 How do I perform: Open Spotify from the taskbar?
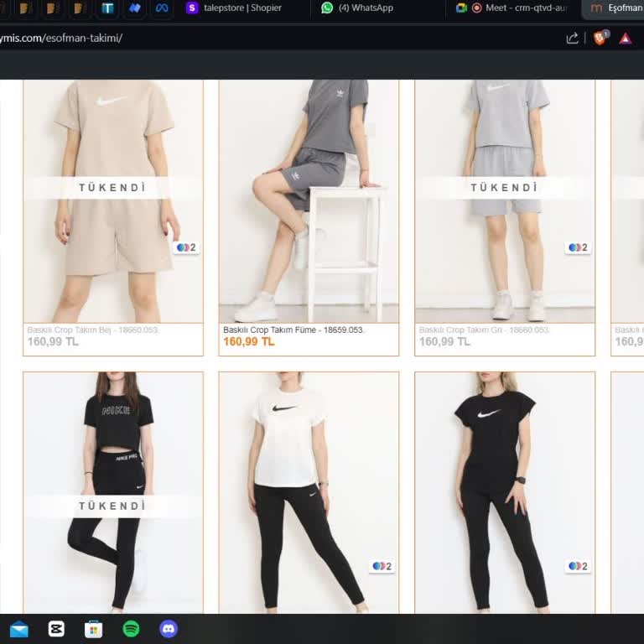(x=131, y=629)
